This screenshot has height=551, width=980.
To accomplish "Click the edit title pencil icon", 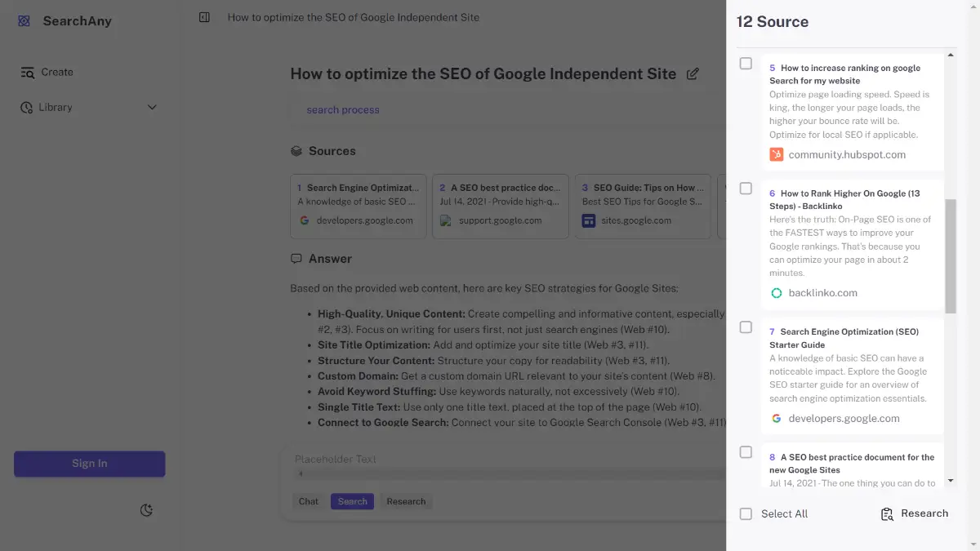I will click(x=693, y=74).
